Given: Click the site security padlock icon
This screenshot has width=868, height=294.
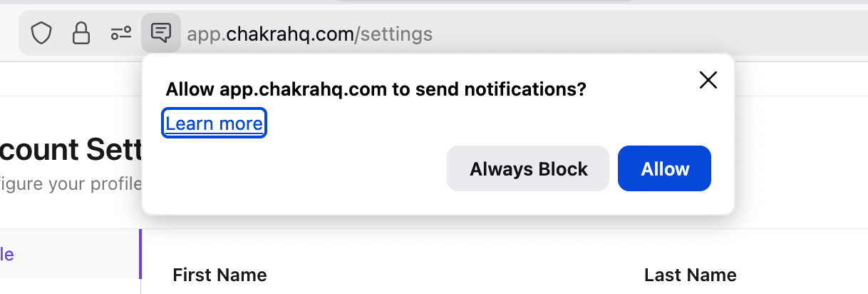Looking at the screenshot, I should tap(82, 33).
